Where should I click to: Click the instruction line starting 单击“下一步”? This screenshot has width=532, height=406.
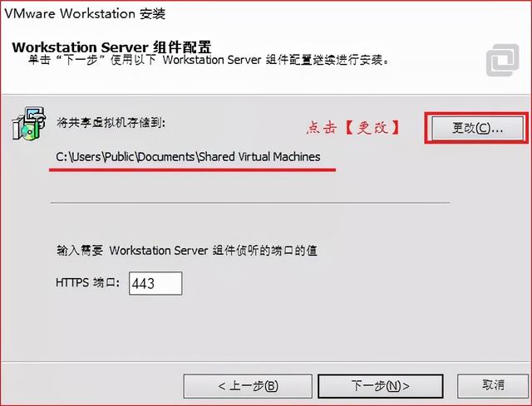coord(209,60)
